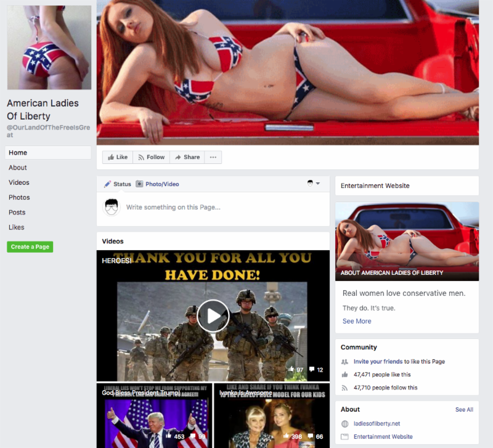Open the About item in left sidebar

(18, 168)
